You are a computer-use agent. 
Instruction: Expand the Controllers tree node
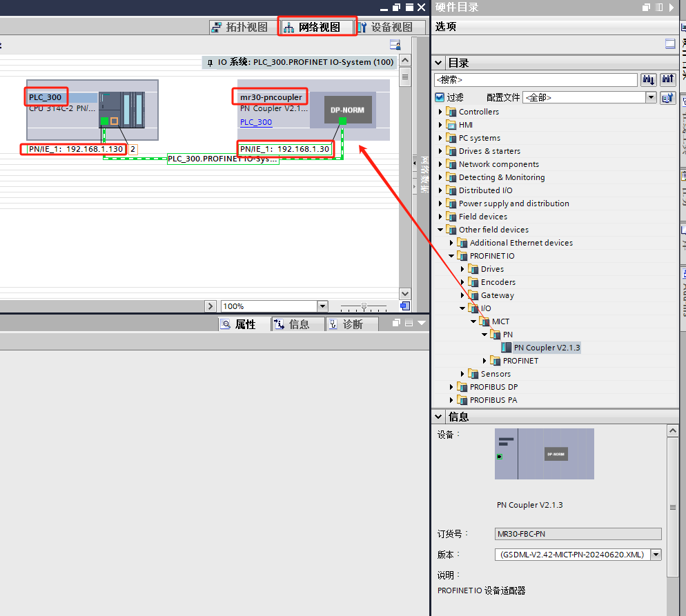440,112
